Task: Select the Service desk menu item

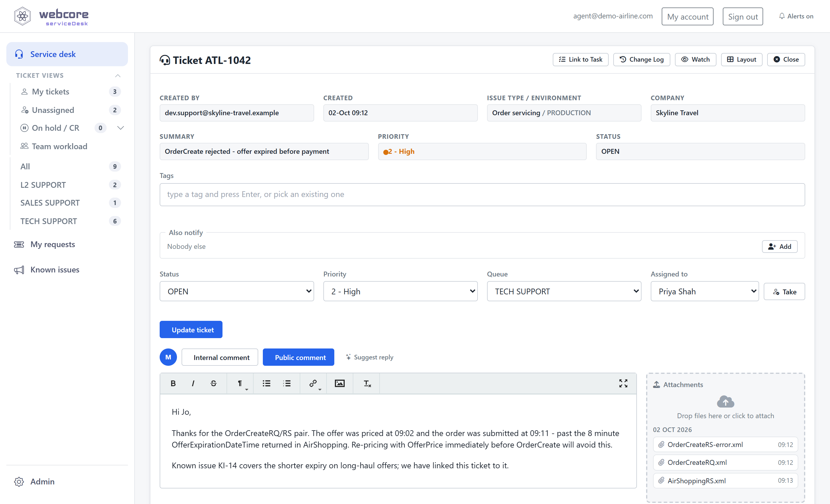Action: point(67,54)
